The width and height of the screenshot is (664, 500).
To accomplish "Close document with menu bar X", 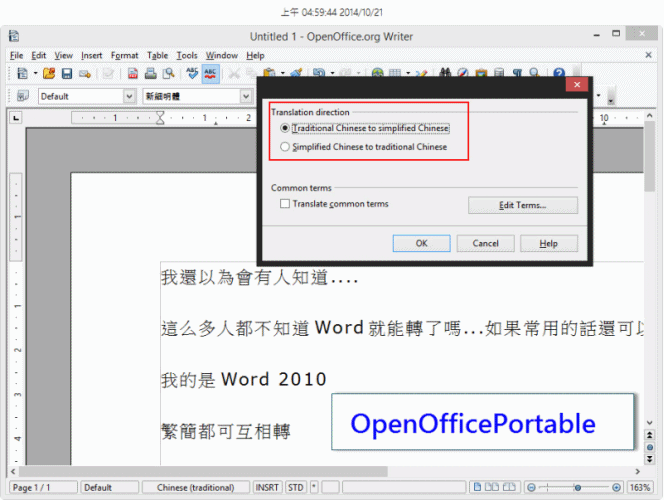I will 648,55.
